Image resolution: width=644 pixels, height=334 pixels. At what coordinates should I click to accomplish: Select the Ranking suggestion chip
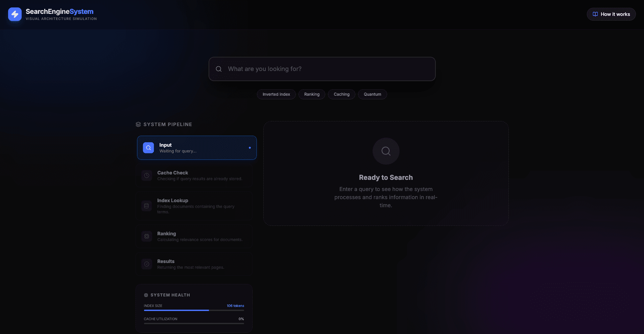(312, 94)
